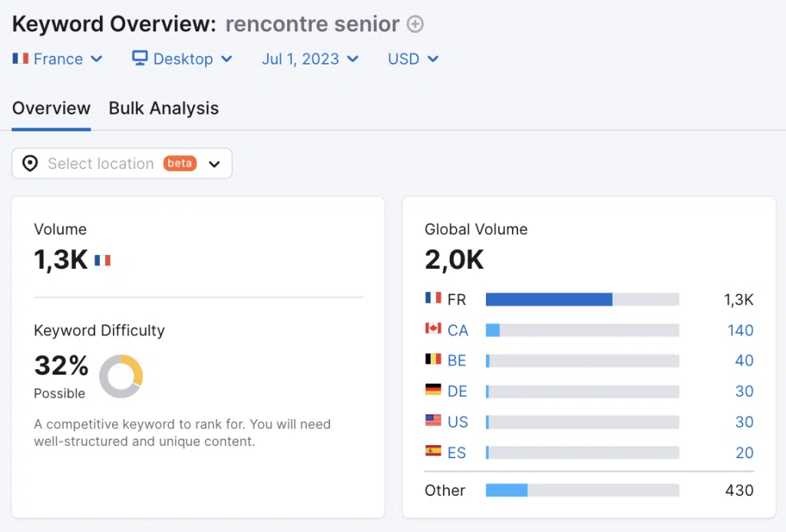This screenshot has height=532, width=786.
Task: Click the Canada flag icon
Action: coord(433,329)
